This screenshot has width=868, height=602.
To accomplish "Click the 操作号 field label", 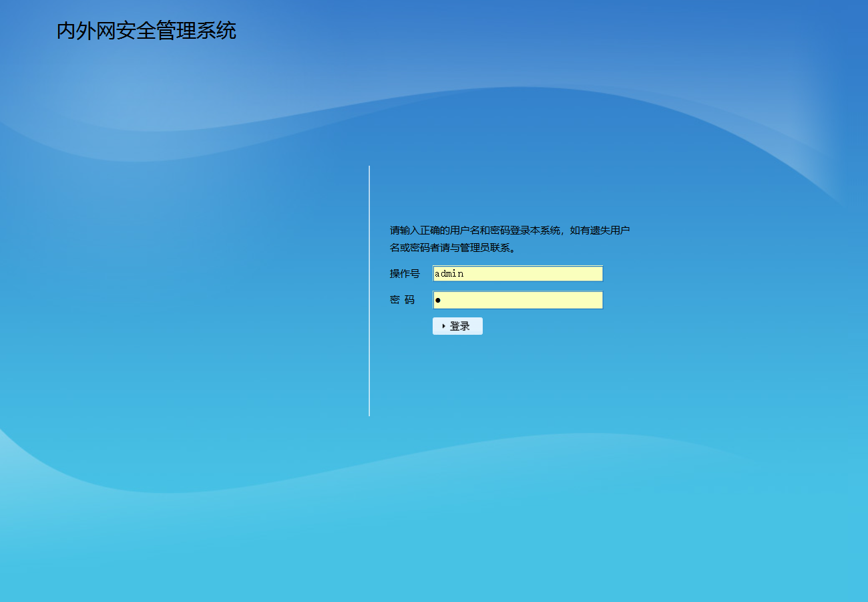I will click(x=405, y=274).
